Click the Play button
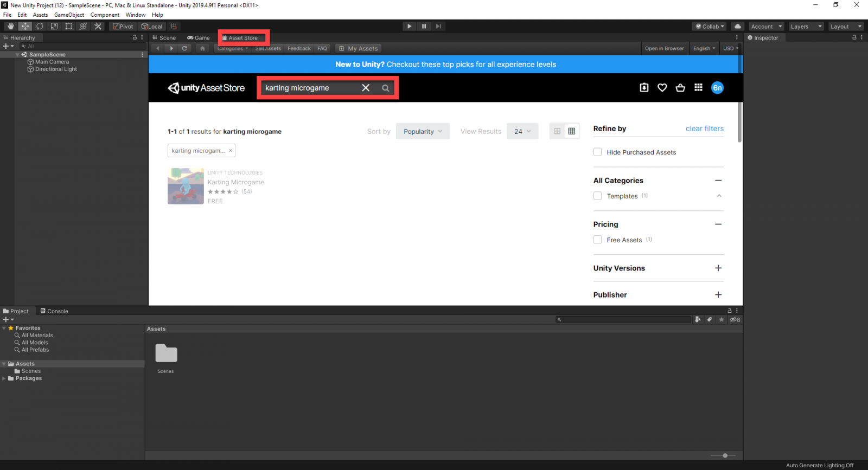The image size is (868, 470). [x=410, y=26]
